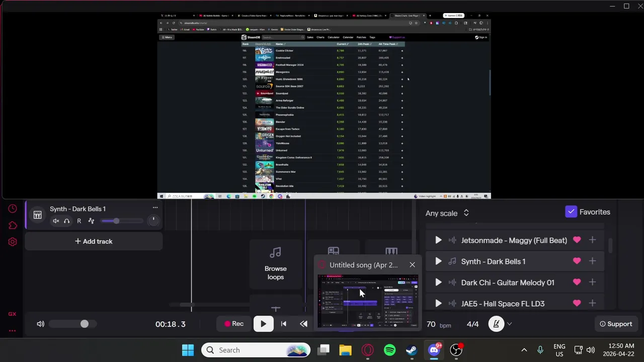Open Windows Start menu

pyautogui.click(x=188, y=350)
